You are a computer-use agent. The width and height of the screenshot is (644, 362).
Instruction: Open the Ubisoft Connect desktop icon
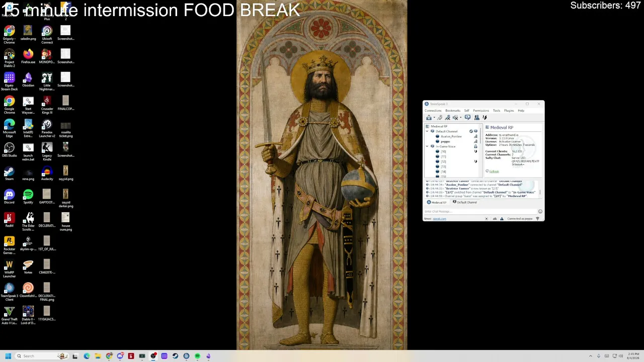point(47,34)
